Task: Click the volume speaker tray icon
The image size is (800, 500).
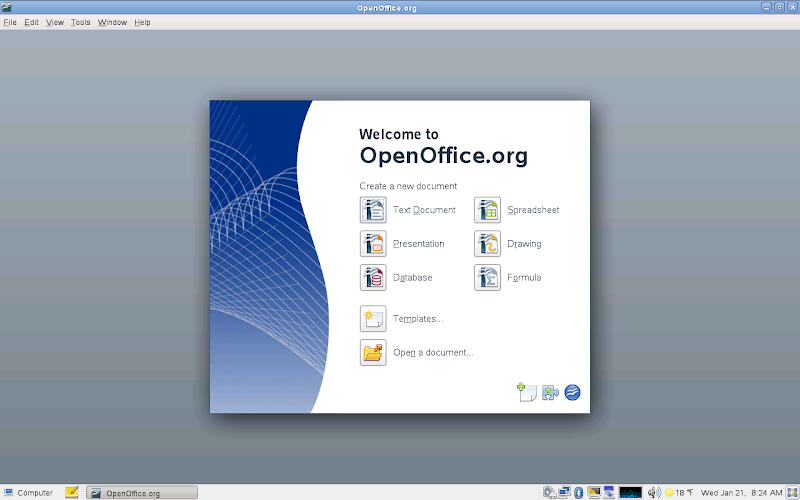Action: [x=654, y=492]
